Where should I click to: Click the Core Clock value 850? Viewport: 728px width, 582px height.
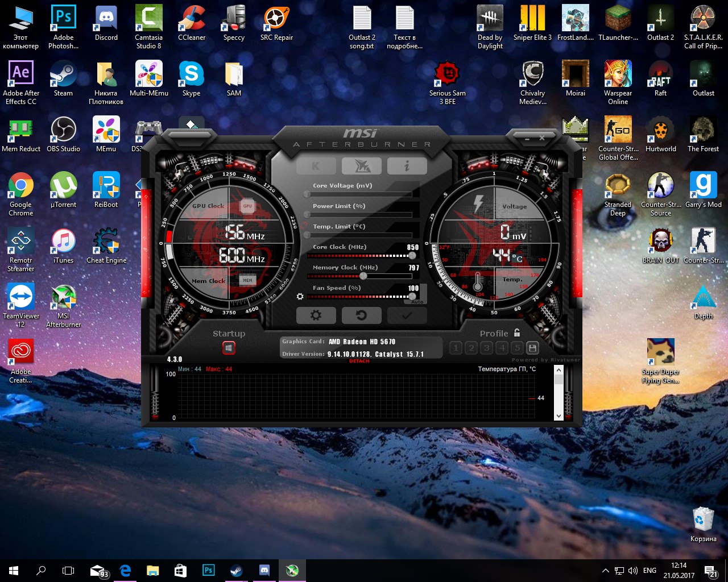tap(413, 247)
